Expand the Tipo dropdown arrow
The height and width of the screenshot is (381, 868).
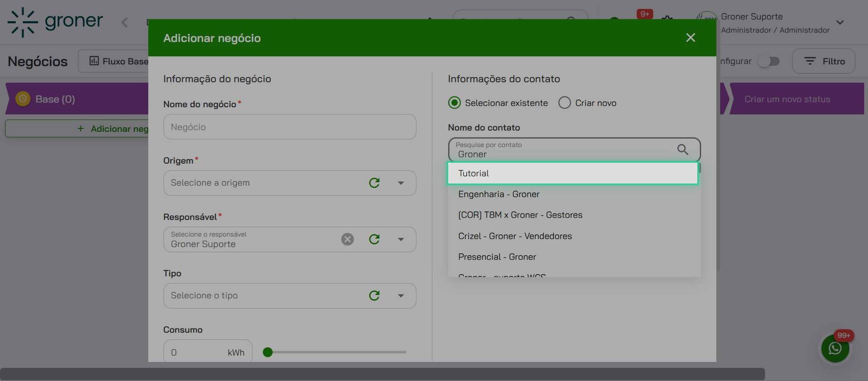point(401,295)
